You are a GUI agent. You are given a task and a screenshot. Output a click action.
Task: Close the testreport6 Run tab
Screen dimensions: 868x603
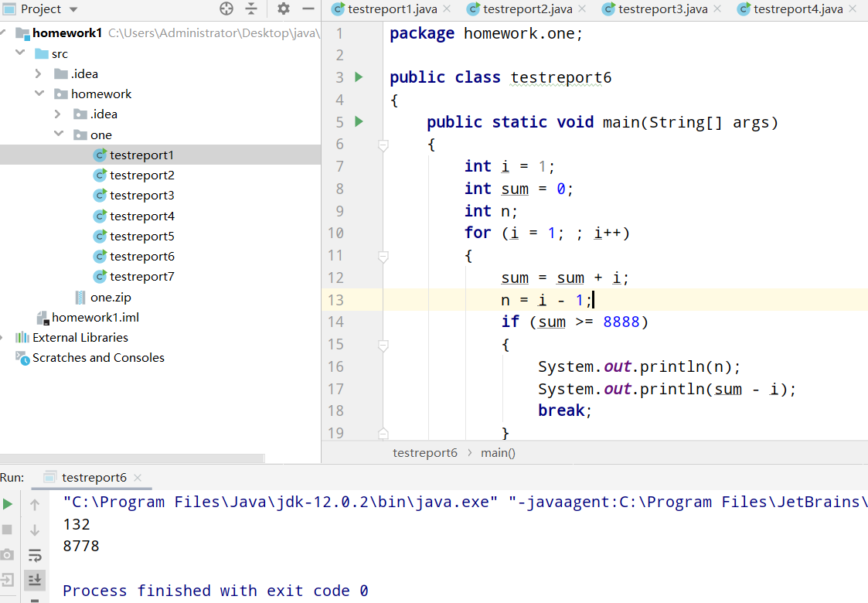tap(138, 477)
